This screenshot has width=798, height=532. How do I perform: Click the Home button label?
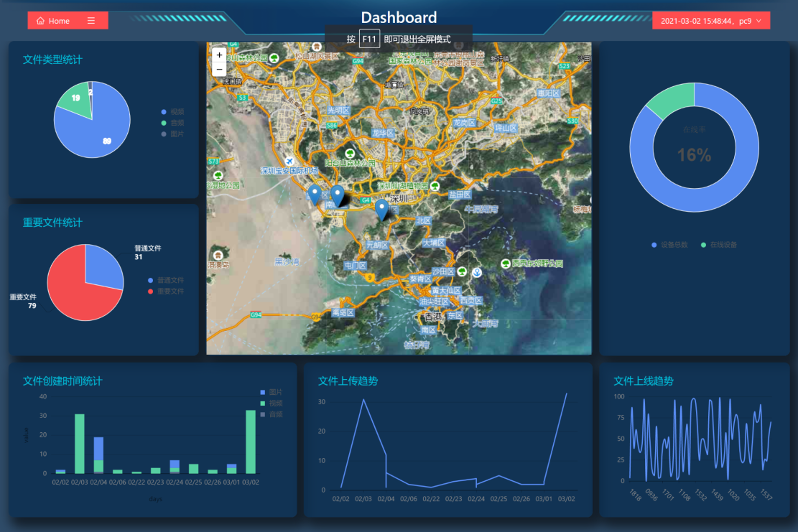pyautogui.click(x=59, y=21)
